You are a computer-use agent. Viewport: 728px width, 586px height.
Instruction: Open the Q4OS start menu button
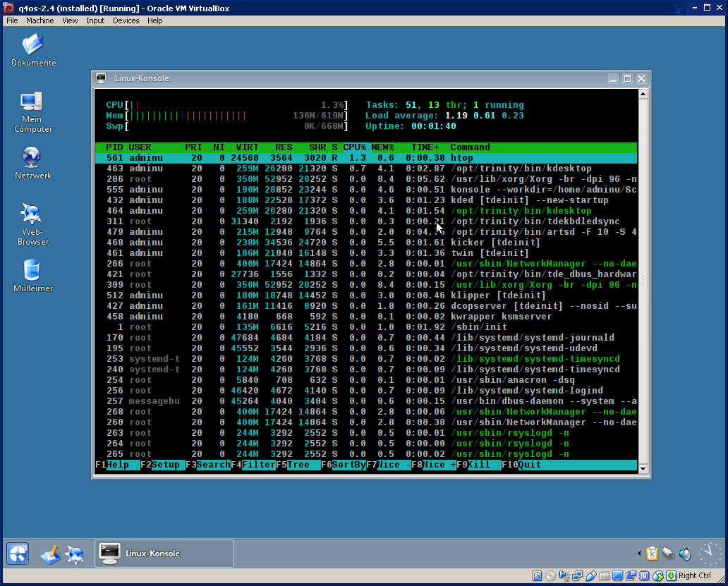tap(18, 554)
